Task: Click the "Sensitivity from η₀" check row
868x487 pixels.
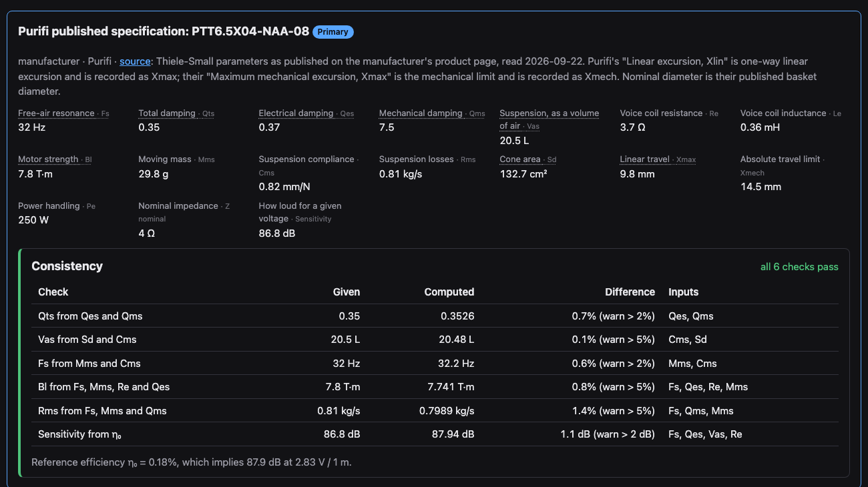Action: 435,434
